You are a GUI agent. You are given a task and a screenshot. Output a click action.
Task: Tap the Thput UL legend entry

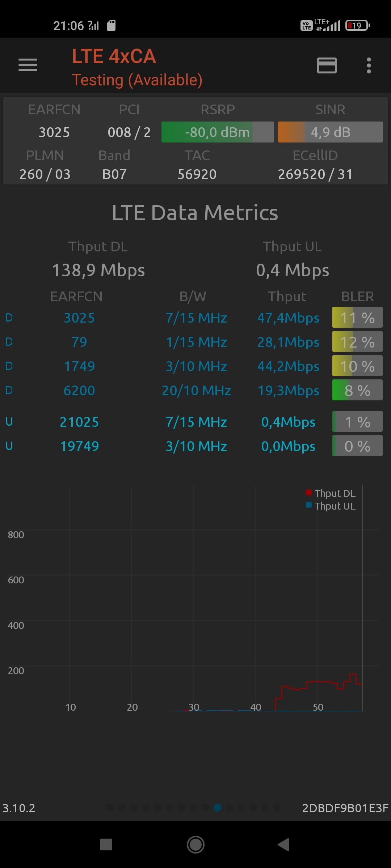tap(331, 506)
